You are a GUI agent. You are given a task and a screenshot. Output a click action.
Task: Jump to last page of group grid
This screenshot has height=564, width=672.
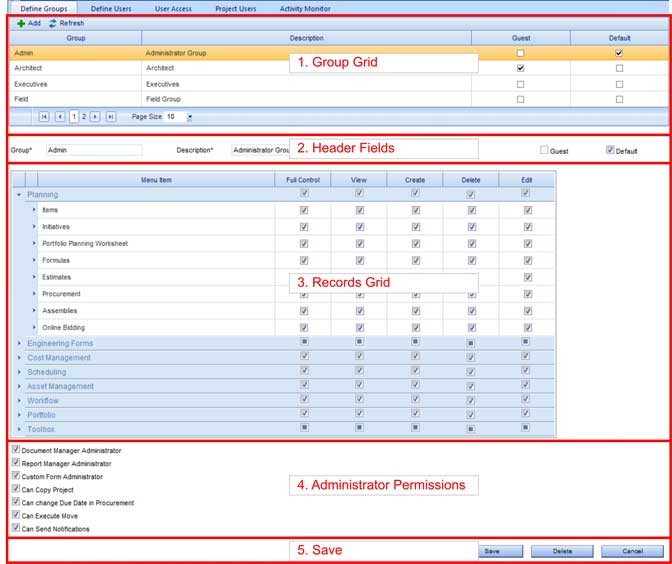(111, 117)
